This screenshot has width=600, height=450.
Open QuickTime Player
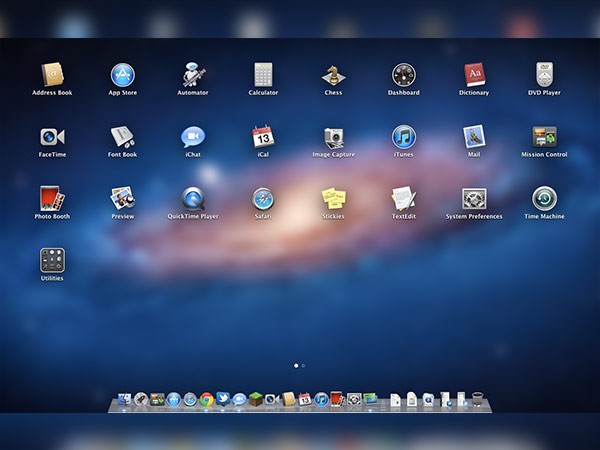pyautogui.click(x=193, y=198)
